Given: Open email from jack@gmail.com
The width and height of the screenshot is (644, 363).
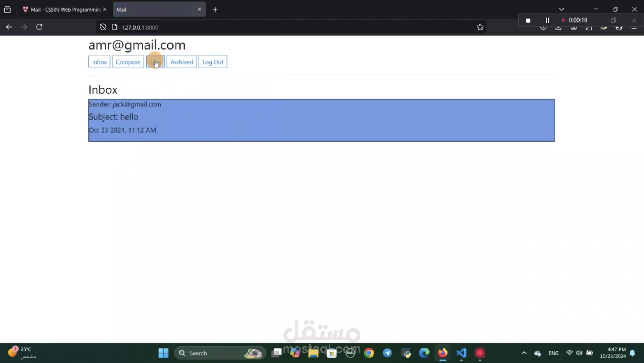Looking at the screenshot, I should [x=321, y=117].
